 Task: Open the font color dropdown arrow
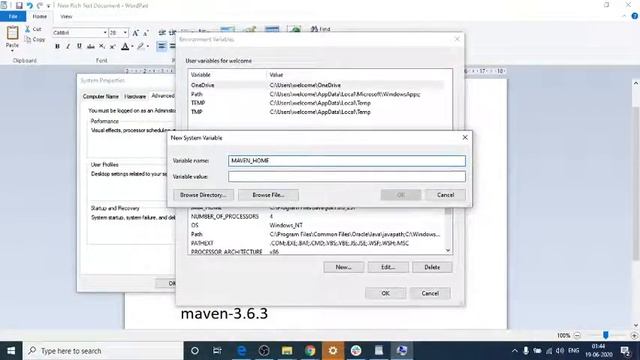(x=132, y=47)
